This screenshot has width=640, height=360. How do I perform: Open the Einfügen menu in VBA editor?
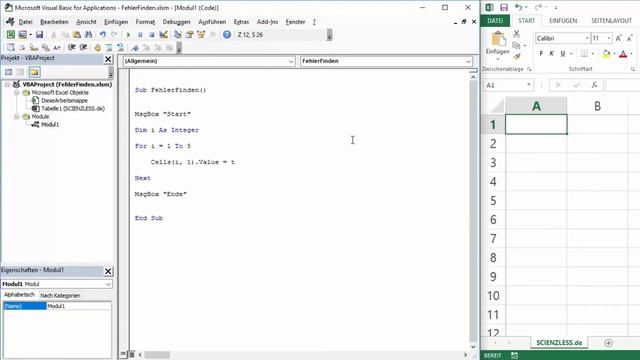pos(116,22)
